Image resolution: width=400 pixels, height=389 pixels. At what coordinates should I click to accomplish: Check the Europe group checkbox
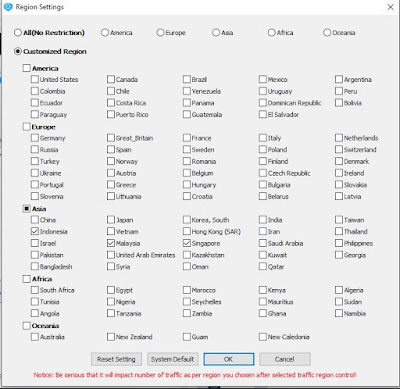(x=26, y=127)
